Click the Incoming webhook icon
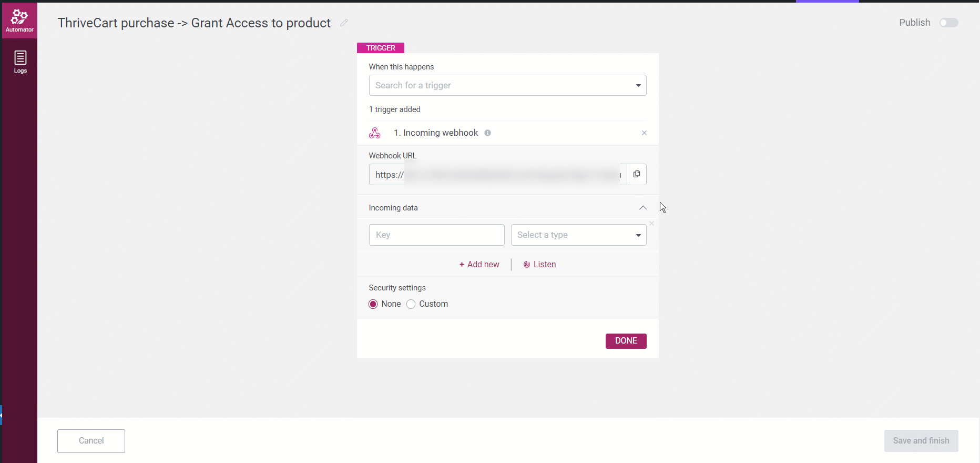Viewport: 980px width, 463px height. click(x=375, y=133)
